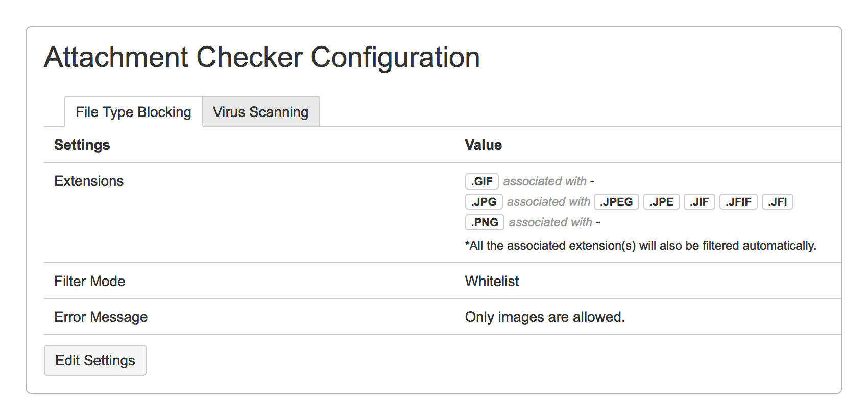Click the associated extensions filtering note
This screenshot has width=868, height=419.
[x=640, y=245]
